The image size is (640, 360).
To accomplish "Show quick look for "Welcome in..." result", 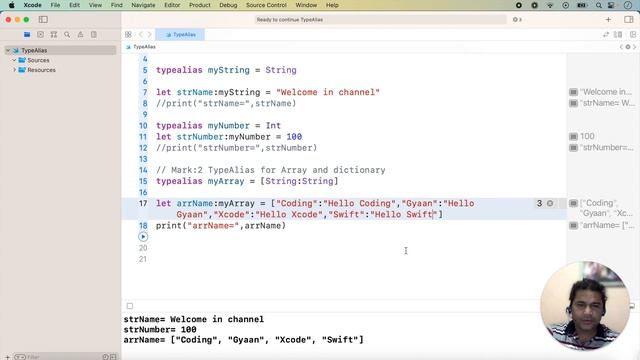I will pyautogui.click(x=573, y=92).
